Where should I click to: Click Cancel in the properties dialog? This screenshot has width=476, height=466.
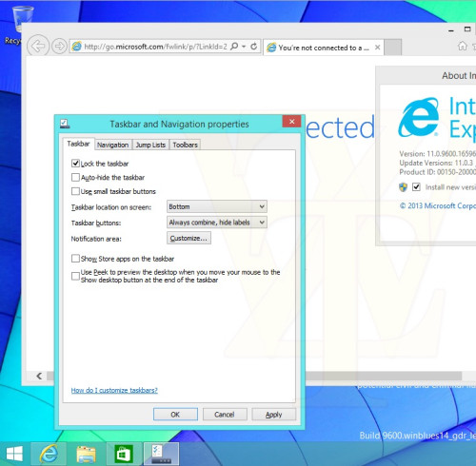tap(225, 415)
